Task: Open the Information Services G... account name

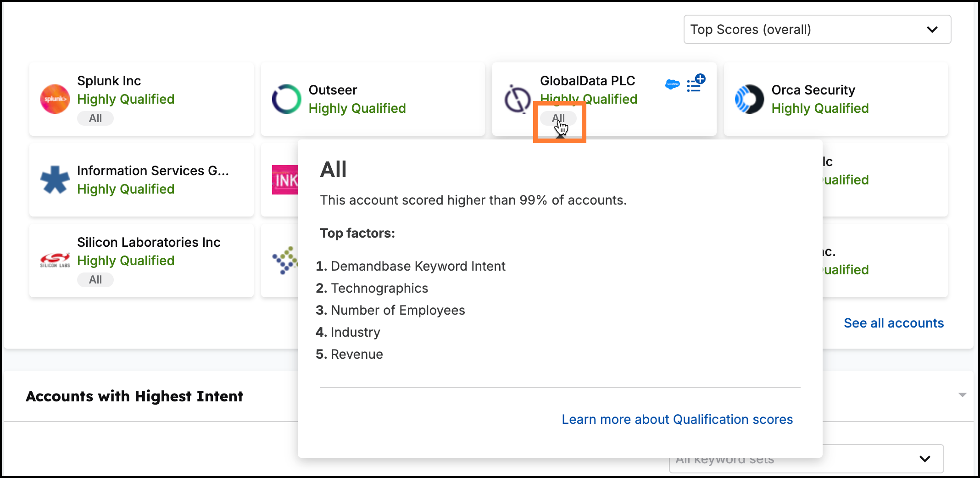Action: coord(153,171)
